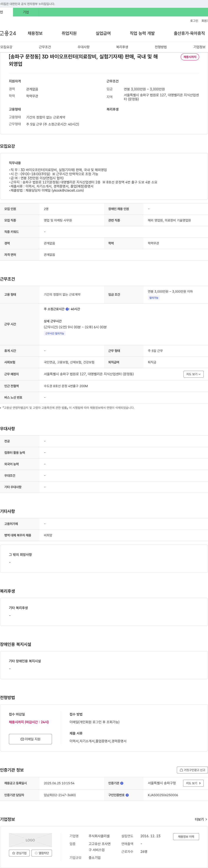Image resolution: width=208 pixels, height=868 pixels.
Task: Click the siren icon on 거짓구인광고 신고
Action: 181,770
